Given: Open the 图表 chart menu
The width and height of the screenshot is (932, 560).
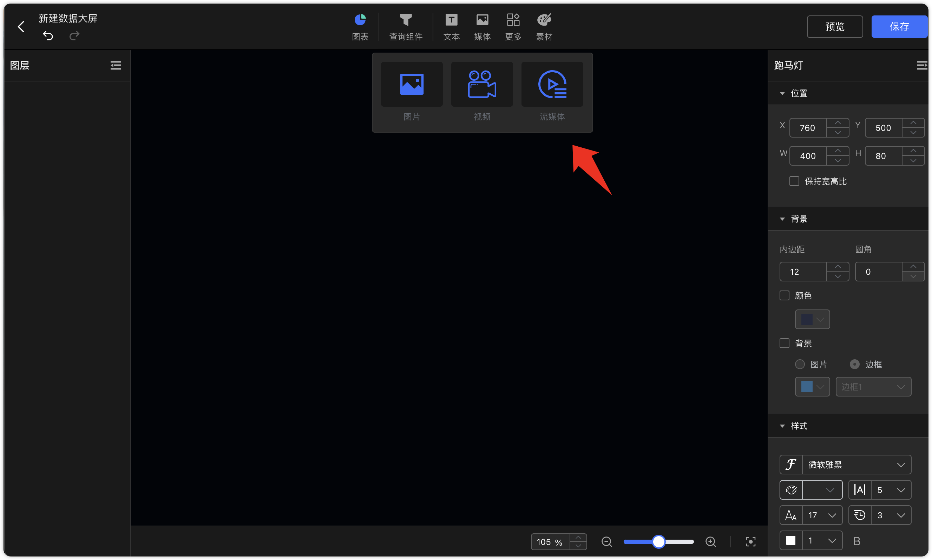Looking at the screenshot, I should coord(360,27).
